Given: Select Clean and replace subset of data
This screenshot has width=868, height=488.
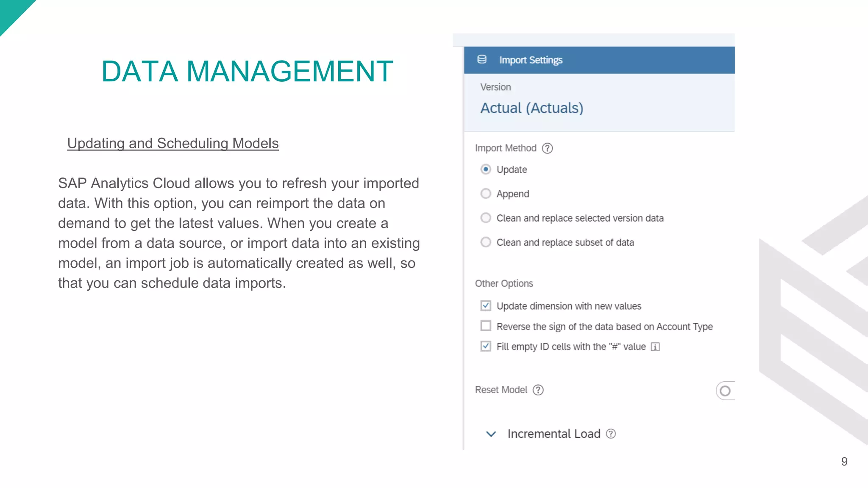Looking at the screenshot, I should coord(486,242).
